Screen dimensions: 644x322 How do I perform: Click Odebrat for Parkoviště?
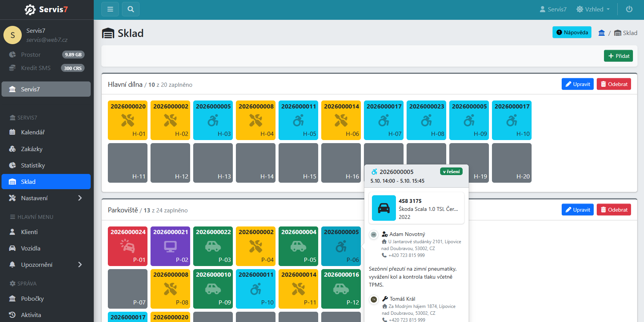pyautogui.click(x=614, y=210)
